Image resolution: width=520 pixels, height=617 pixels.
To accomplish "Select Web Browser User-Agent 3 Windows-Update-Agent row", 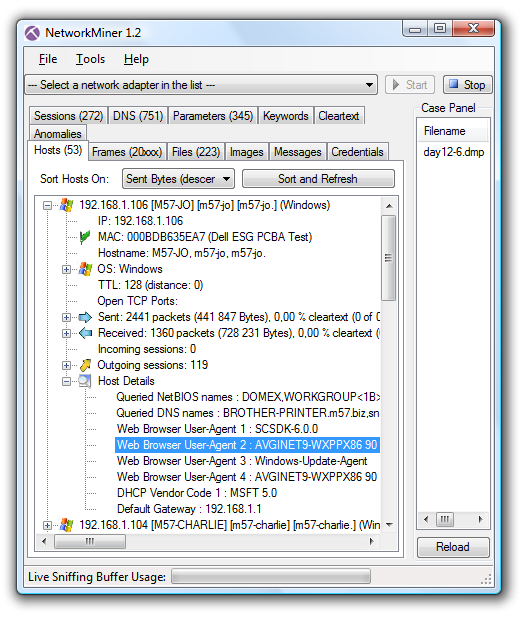I will pyautogui.click(x=242, y=461).
